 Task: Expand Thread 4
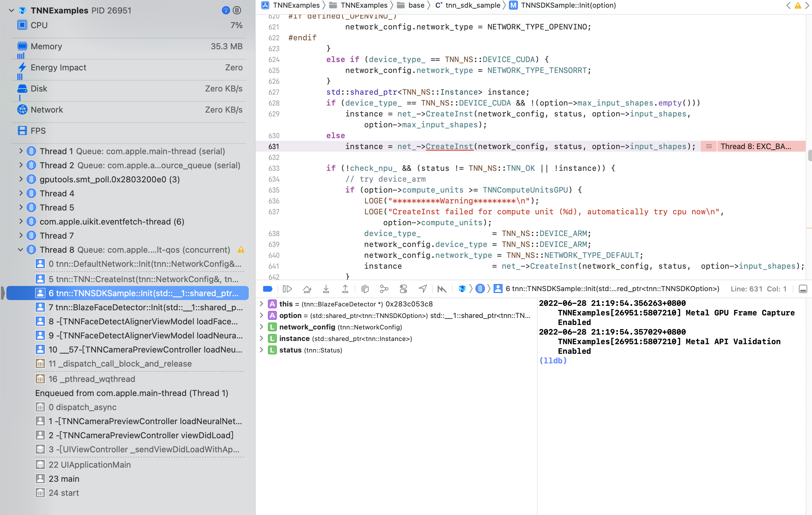tap(21, 193)
